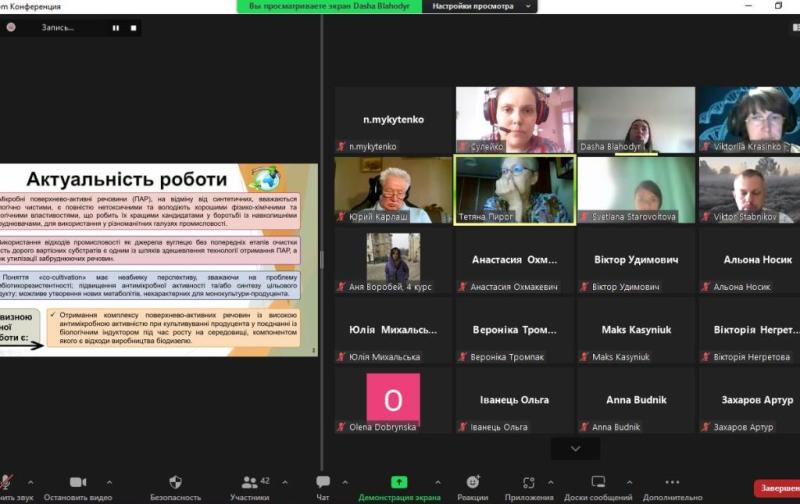Click muted mic icon beside Анастасия Охмакевич
This screenshot has width=800, height=504.
tap(463, 287)
